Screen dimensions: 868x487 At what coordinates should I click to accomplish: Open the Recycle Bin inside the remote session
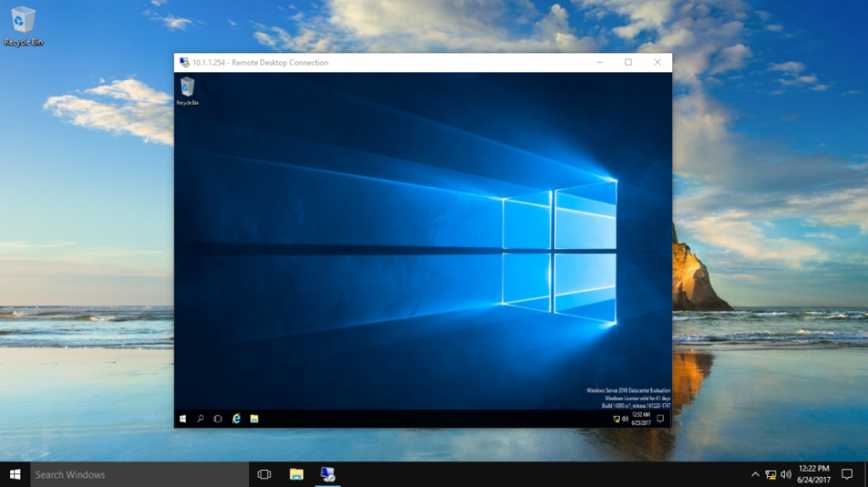tap(187, 91)
